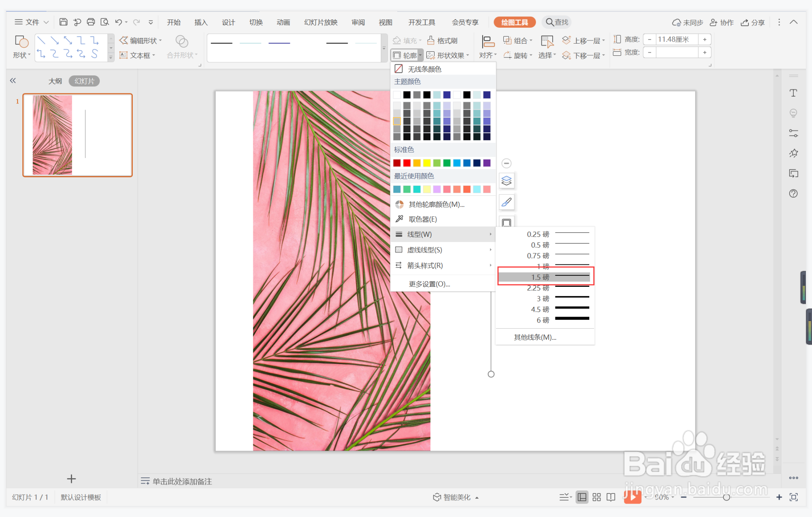
Task: Open the Shape Effects (形状效果) dropdown
Action: [448, 55]
